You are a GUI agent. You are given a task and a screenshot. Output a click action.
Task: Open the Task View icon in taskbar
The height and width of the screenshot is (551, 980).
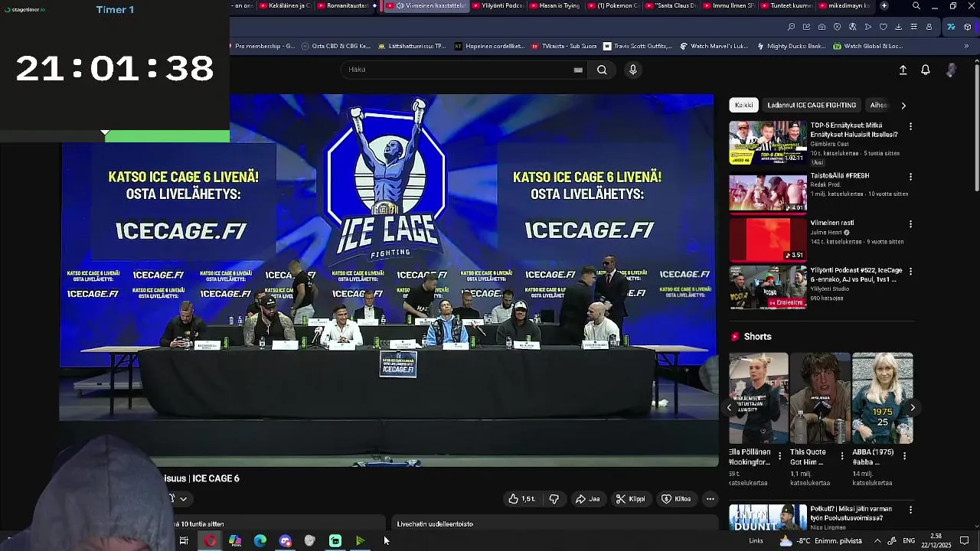tap(184, 541)
